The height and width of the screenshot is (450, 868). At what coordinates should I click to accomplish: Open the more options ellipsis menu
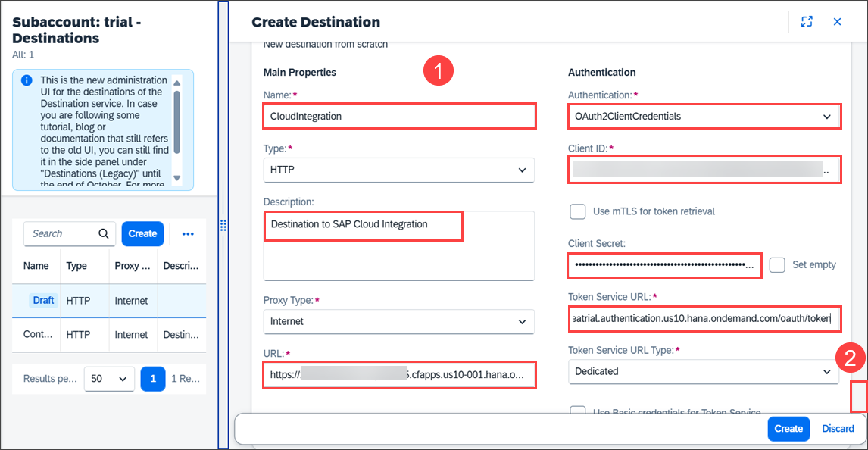pos(188,233)
